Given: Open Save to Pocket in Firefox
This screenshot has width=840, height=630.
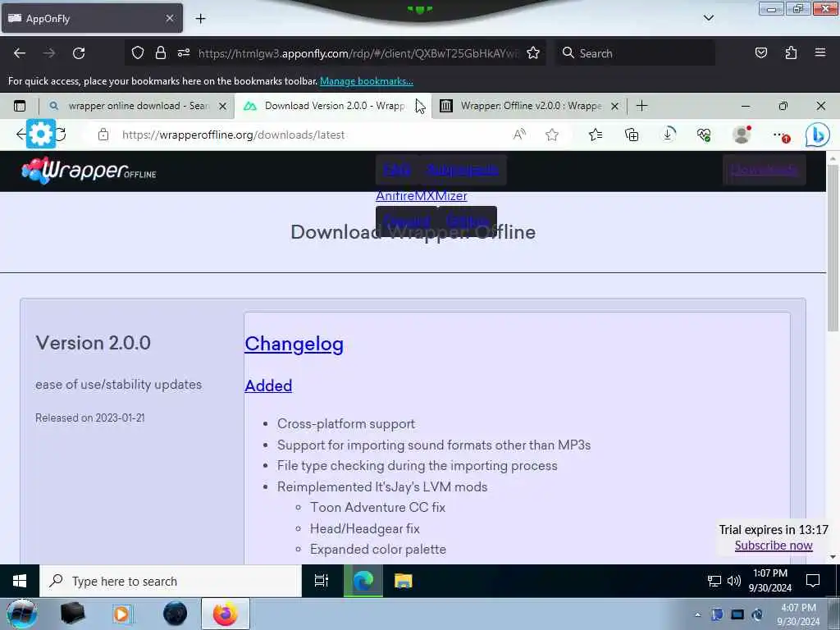Looking at the screenshot, I should pos(761,53).
